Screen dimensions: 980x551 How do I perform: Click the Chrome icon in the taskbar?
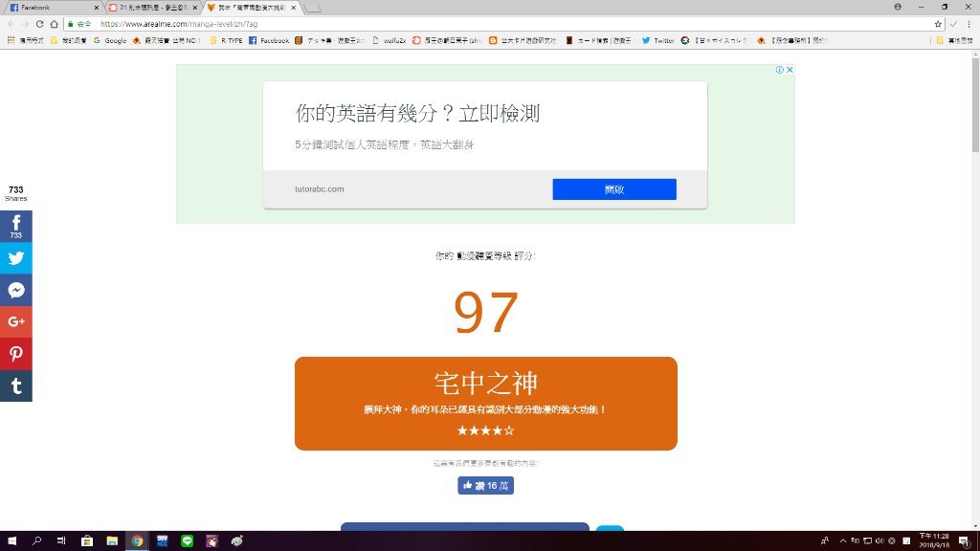[137, 541]
